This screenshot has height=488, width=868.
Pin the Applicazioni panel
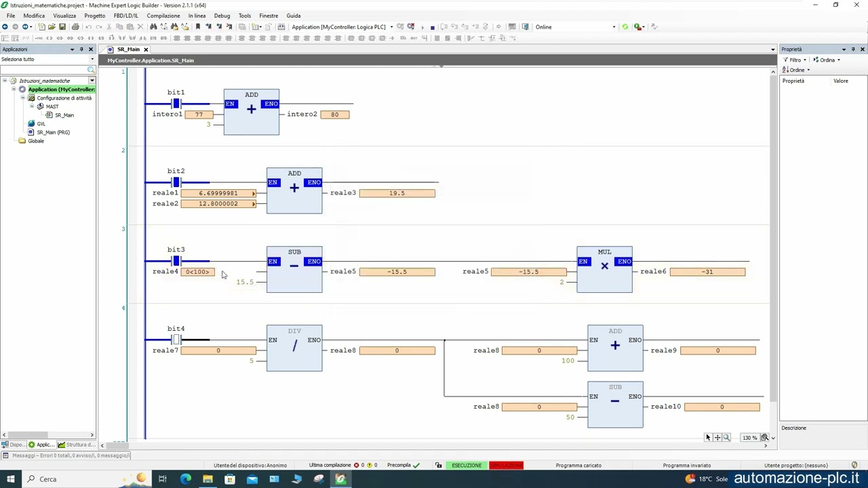click(81, 49)
